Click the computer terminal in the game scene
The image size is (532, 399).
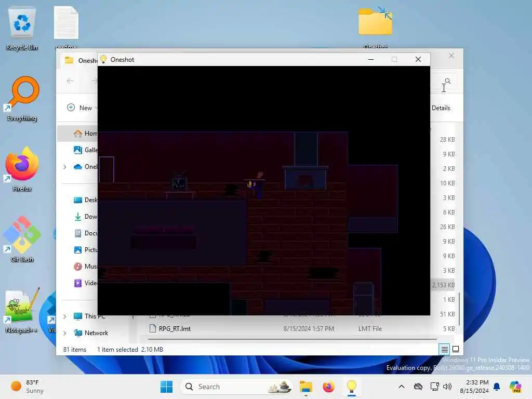pos(179,182)
